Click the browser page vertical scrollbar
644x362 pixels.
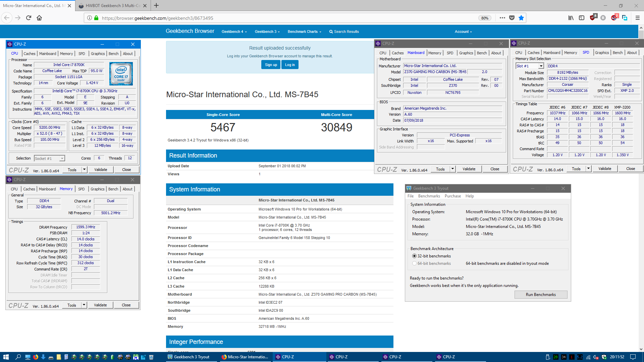tap(641, 188)
